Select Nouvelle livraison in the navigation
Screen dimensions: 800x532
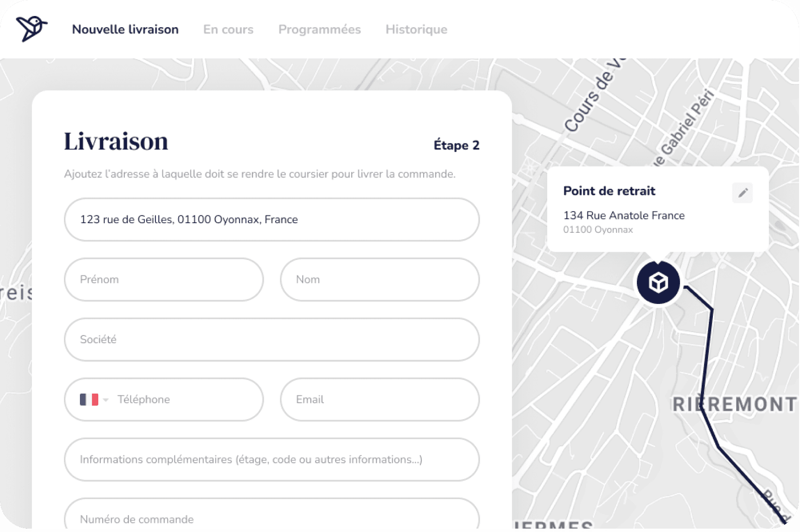tap(124, 30)
